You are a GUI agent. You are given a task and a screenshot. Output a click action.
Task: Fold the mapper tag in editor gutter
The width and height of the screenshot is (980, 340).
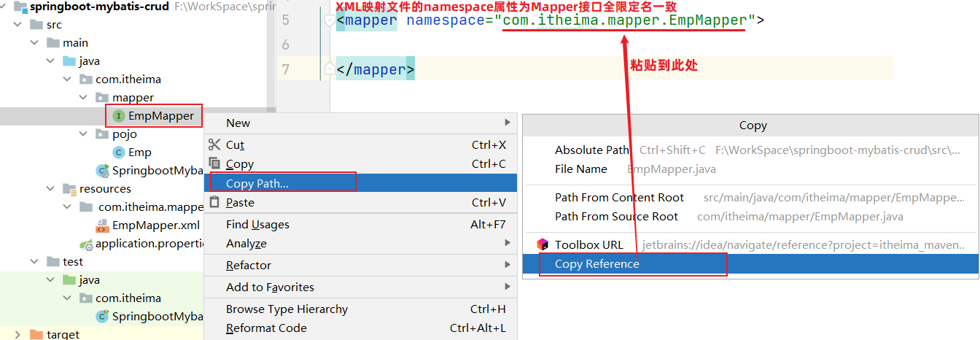tap(330, 20)
